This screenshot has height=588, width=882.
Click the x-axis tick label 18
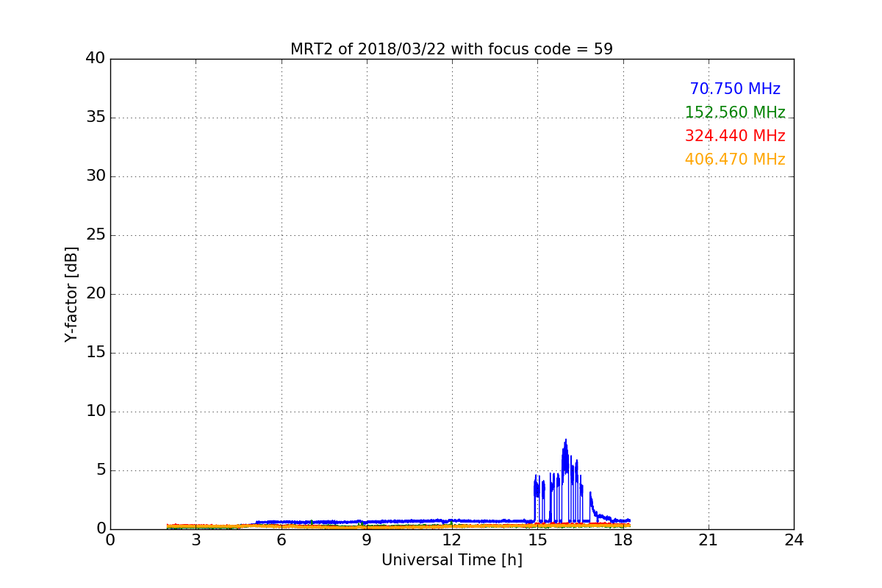(623, 540)
